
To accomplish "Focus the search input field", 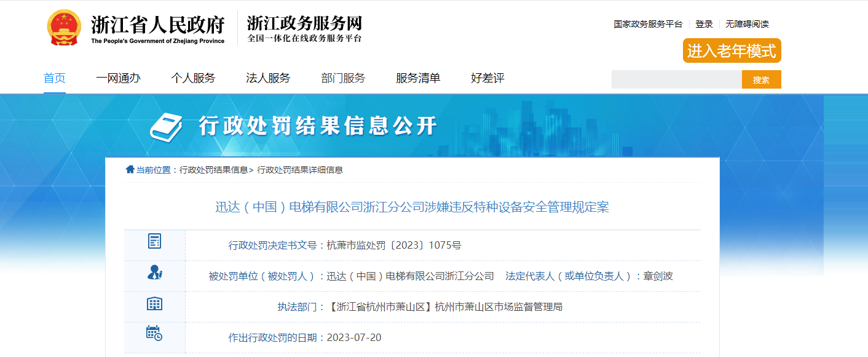I will click(x=677, y=79).
